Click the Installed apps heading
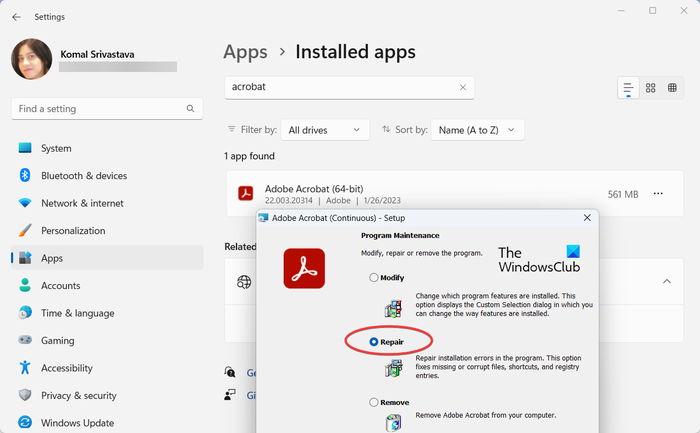The image size is (700, 433). click(355, 52)
